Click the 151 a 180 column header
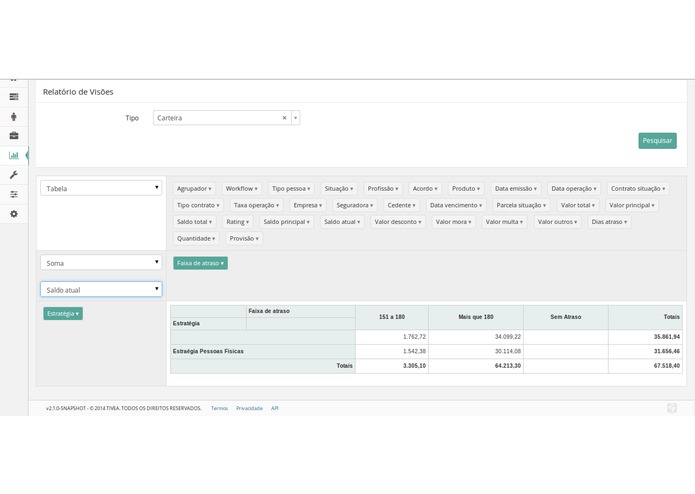 click(x=392, y=317)
